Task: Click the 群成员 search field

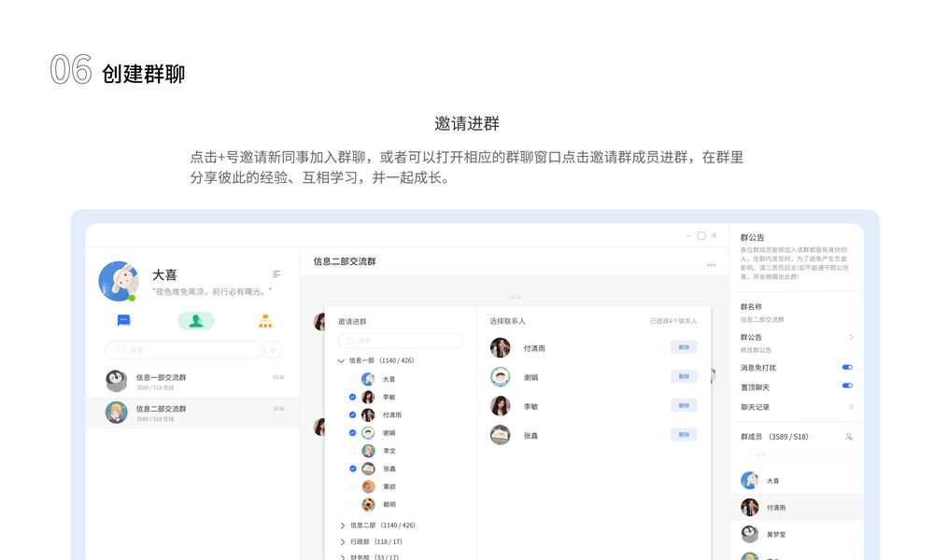Action: pyautogui.click(x=797, y=455)
